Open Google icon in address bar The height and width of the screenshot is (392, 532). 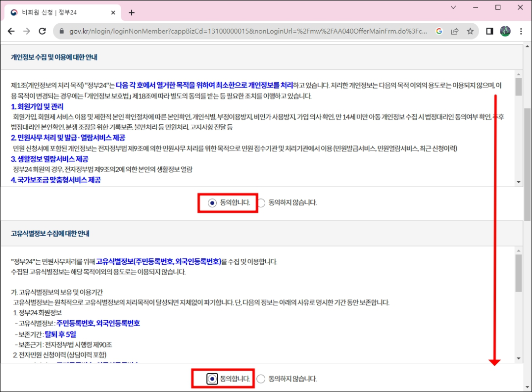click(439, 31)
